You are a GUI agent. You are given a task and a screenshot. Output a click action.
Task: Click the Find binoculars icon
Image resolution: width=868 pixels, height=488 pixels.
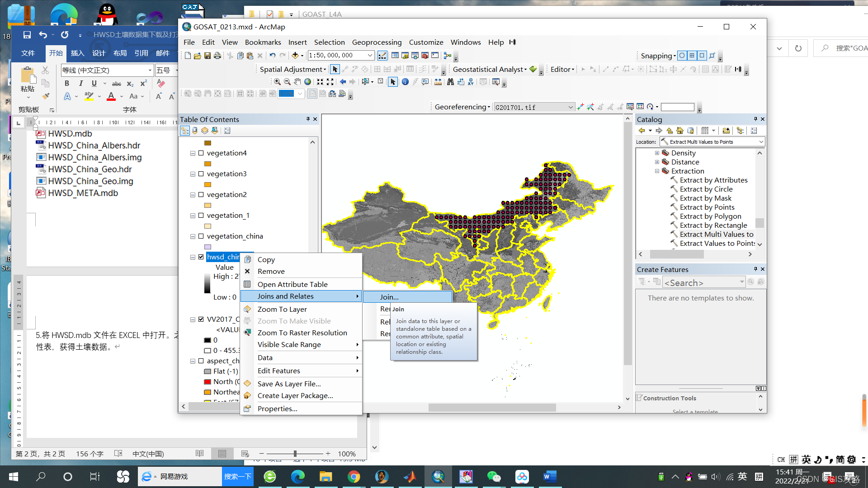click(450, 82)
